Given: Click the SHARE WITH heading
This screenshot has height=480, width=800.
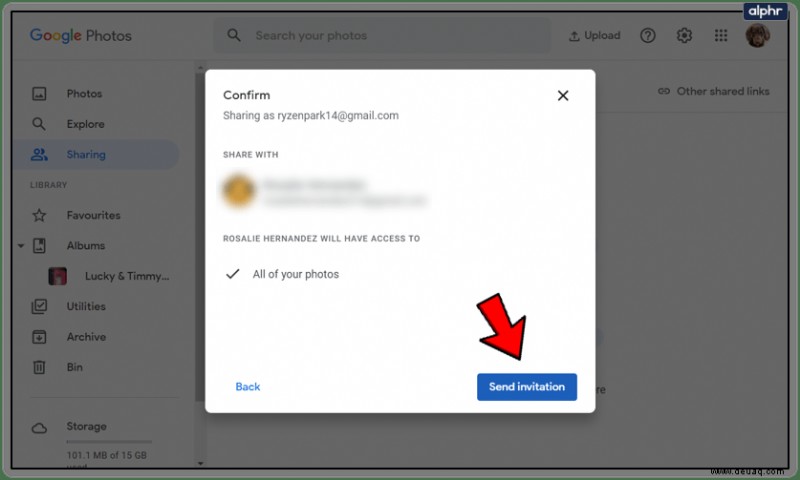Looking at the screenshot, I should pyautogui.click(x=251, y=155).
